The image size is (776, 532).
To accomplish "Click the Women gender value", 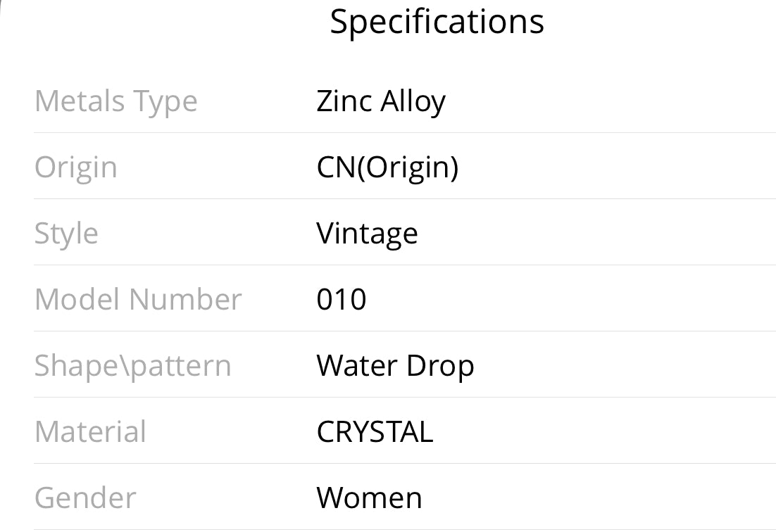I will pyautogui.click(x=369, y=498).
